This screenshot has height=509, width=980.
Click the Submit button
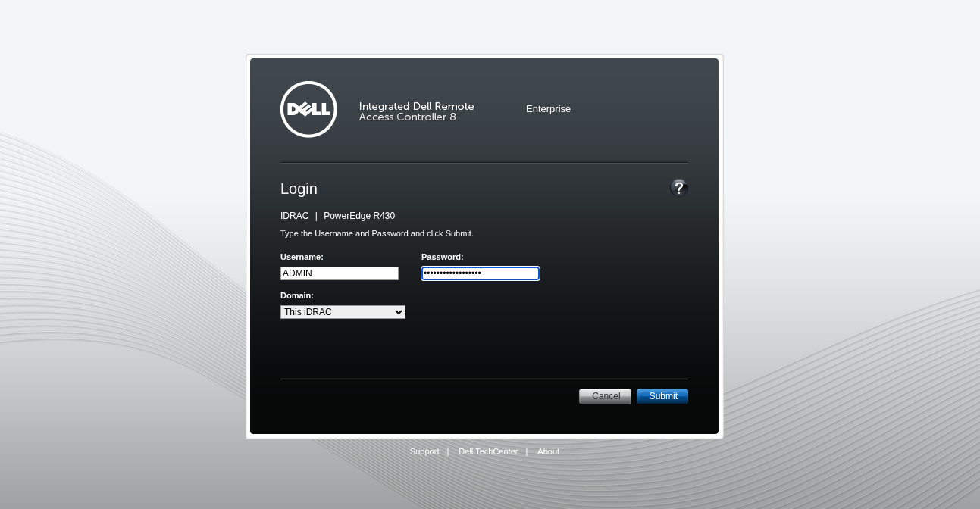coord(662,395)
